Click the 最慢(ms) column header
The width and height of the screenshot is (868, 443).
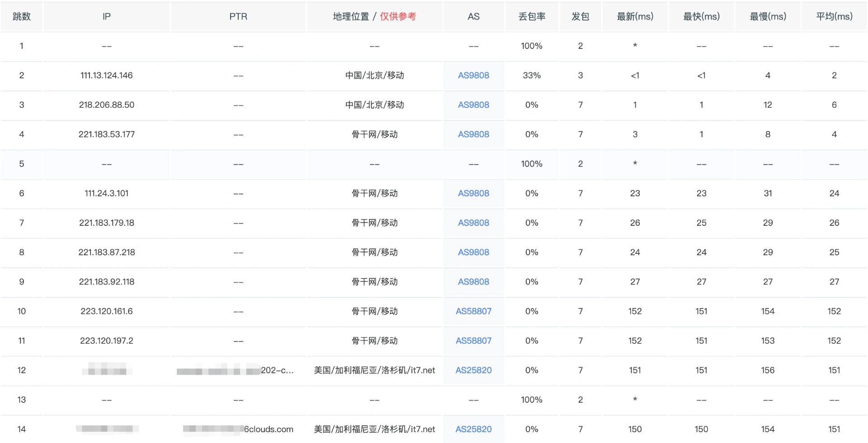pos(768,17)
